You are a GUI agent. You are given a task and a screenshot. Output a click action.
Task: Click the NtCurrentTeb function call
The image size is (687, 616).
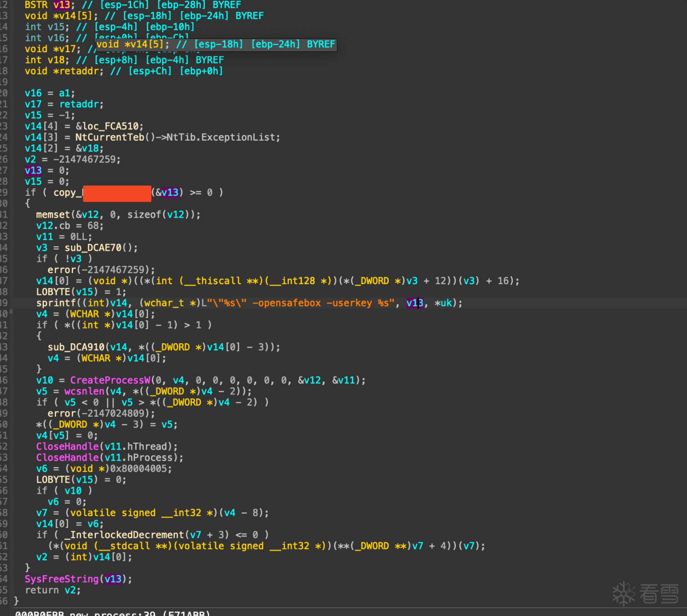pyautogui.click(x=109, y=137)
